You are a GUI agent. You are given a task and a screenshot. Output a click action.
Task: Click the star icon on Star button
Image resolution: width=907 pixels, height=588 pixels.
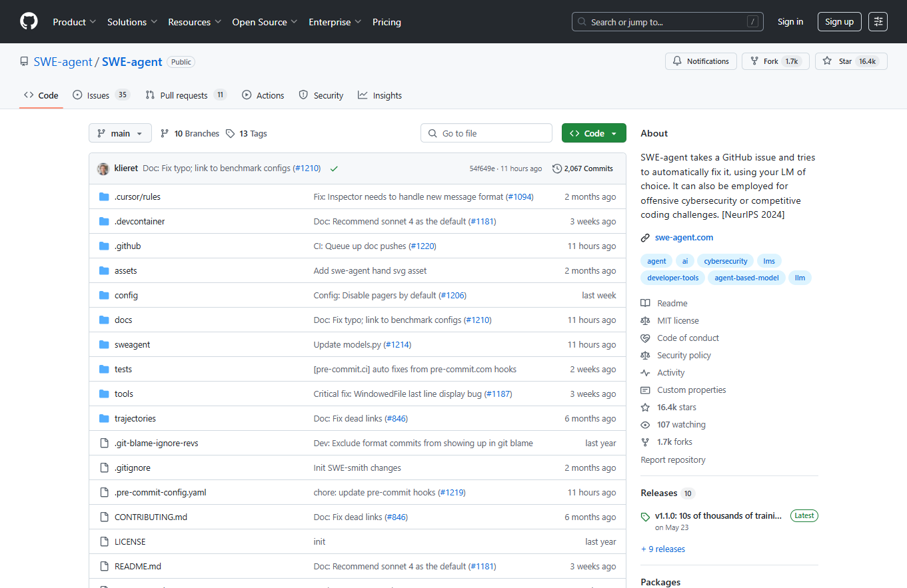827,61
